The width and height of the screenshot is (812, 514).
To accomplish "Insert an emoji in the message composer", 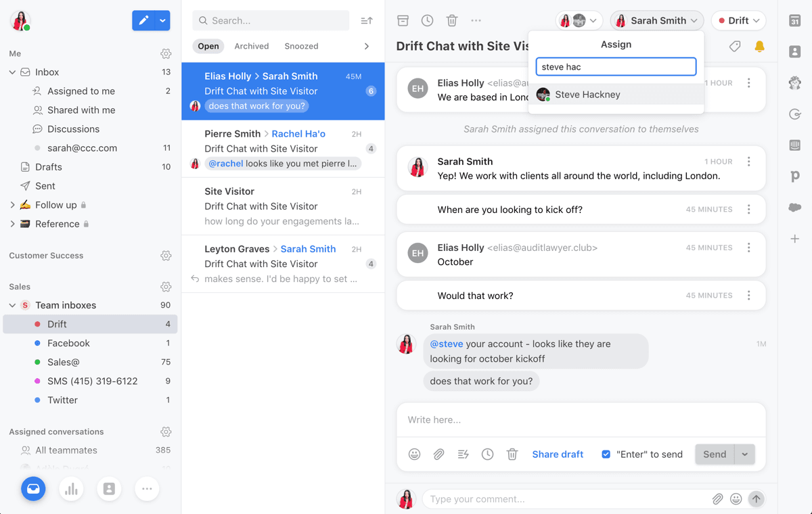I will click(414, 454).
